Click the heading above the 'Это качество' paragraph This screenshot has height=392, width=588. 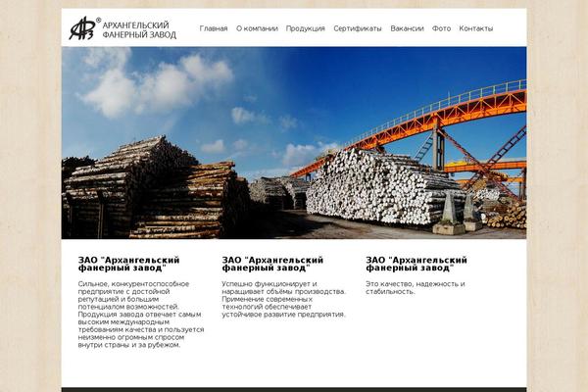(416, 264)
